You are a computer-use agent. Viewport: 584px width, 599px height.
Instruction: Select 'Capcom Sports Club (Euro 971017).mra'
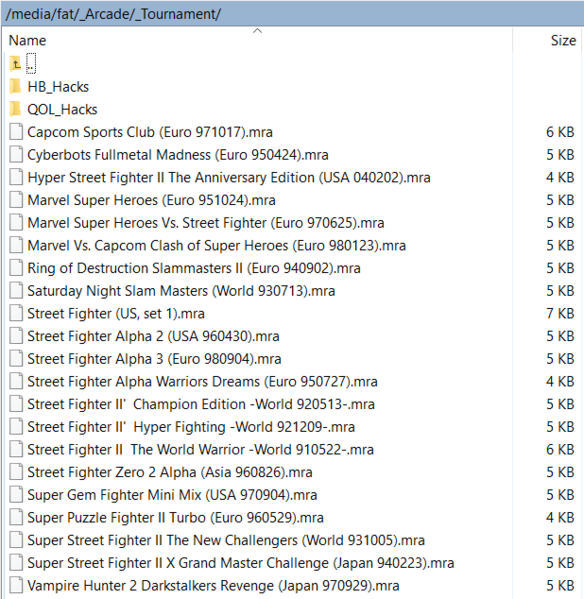[150, 132]
